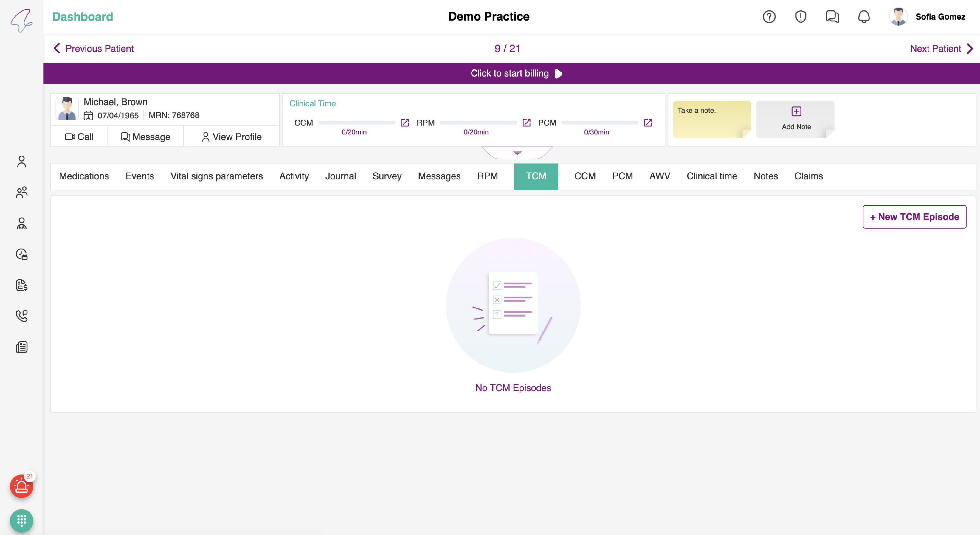This screenshot has width=980, height=535.
Task: Click the red alarm icon with 21 badge
Action: click(x=21, y=486)
